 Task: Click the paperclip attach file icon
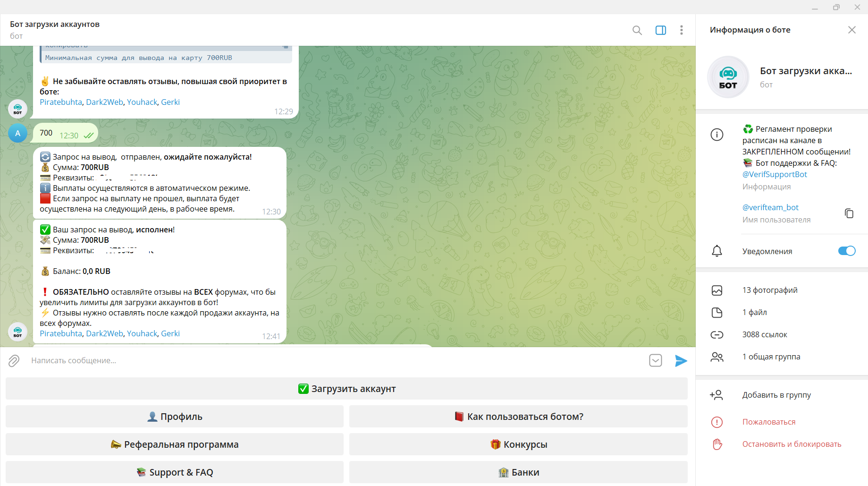14,361
